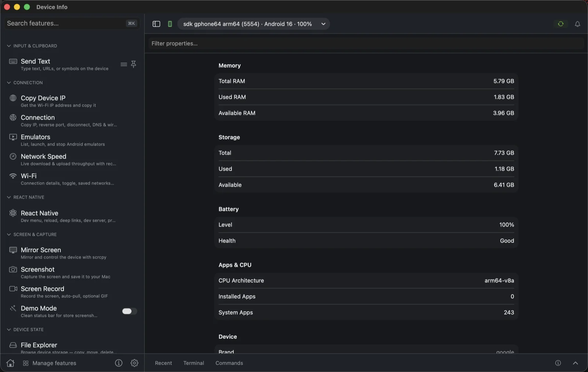The height and width of the screenshot is (372, 588).
Task: Click the Storage Used value 1.18 GB
Action: click(x=504, y=169)
